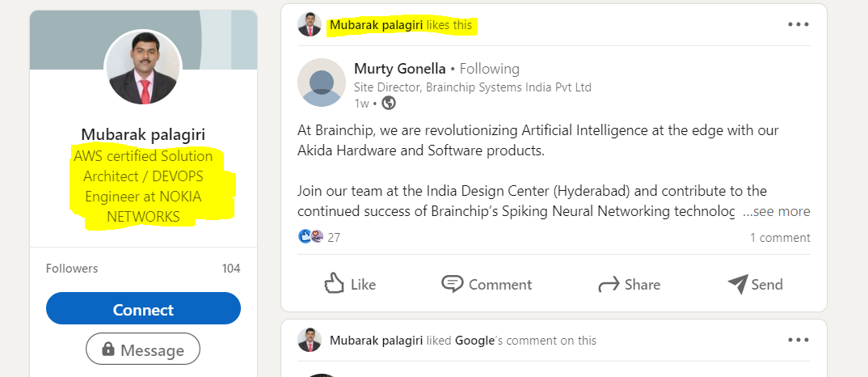Click the globe visibility icon
This screenshot has height=377, width=868.
click(x=389, y=103)
